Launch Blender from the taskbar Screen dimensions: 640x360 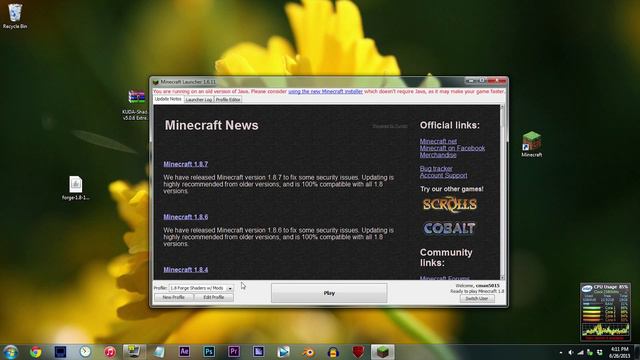(x=308, y=352)
